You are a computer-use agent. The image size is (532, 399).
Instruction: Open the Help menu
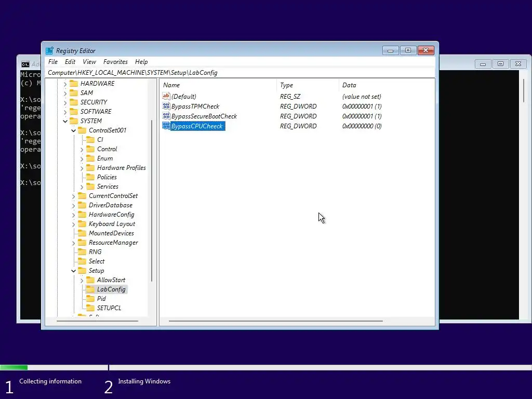pyautogui.click(x=141, y=62)
